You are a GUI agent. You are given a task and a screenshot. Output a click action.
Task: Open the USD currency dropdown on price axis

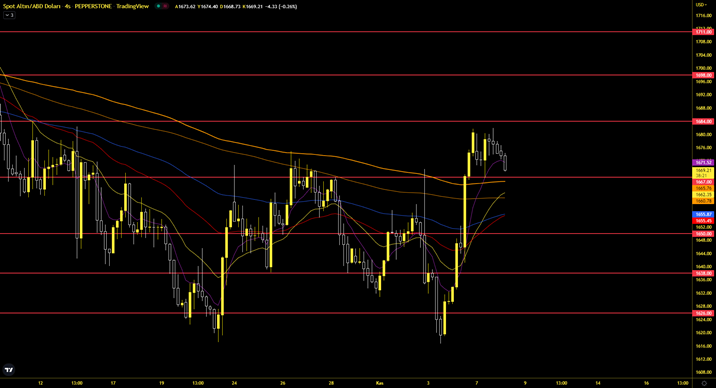tap(701, 5)
